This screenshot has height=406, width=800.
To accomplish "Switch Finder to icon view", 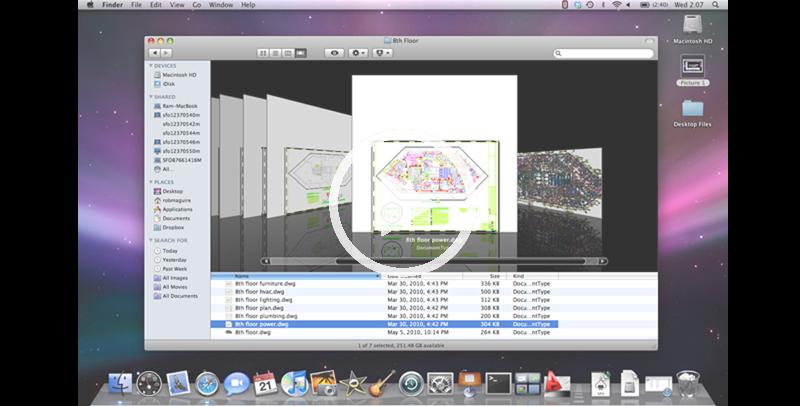I will pos(264,52).
